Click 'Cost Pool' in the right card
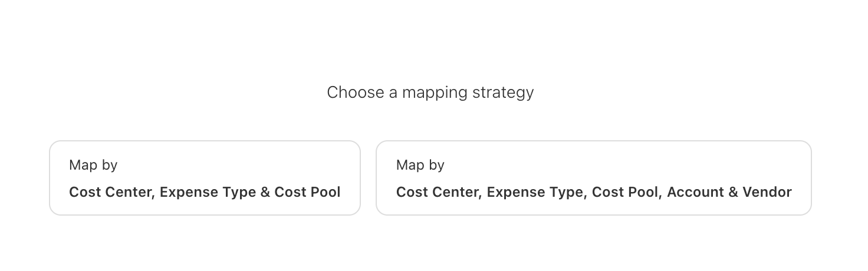 coord(626,192)
